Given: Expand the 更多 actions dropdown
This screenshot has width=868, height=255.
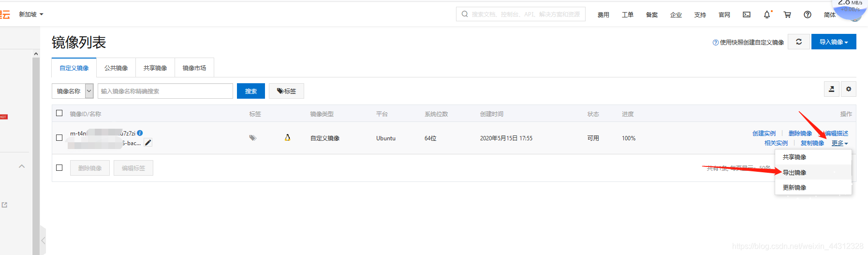Looking at the screenshot, I should coord(839,143).
